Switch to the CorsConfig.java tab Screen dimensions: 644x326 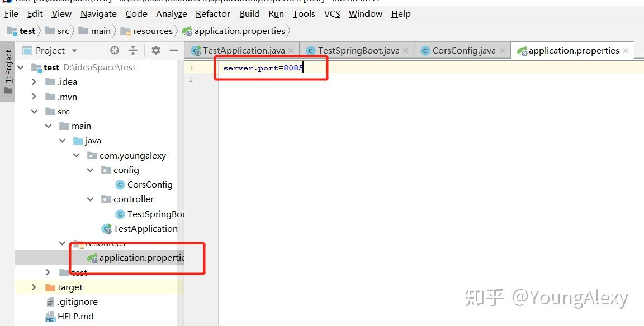(462, 50)
